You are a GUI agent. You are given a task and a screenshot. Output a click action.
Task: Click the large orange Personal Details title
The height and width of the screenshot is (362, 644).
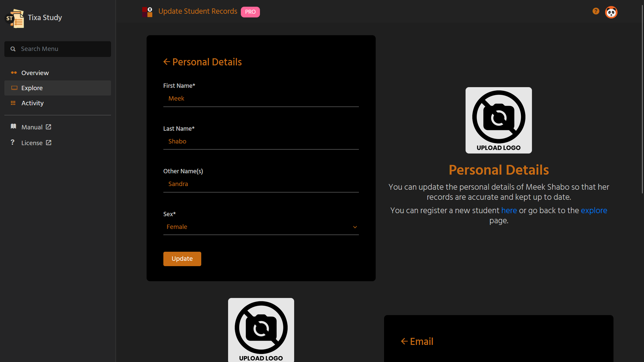(x=499, y=170)
